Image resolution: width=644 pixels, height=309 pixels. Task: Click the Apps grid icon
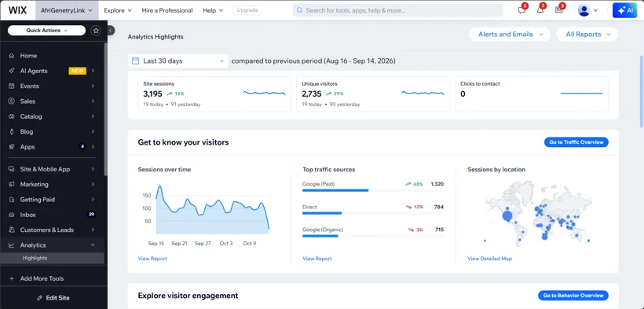(12, 147)
